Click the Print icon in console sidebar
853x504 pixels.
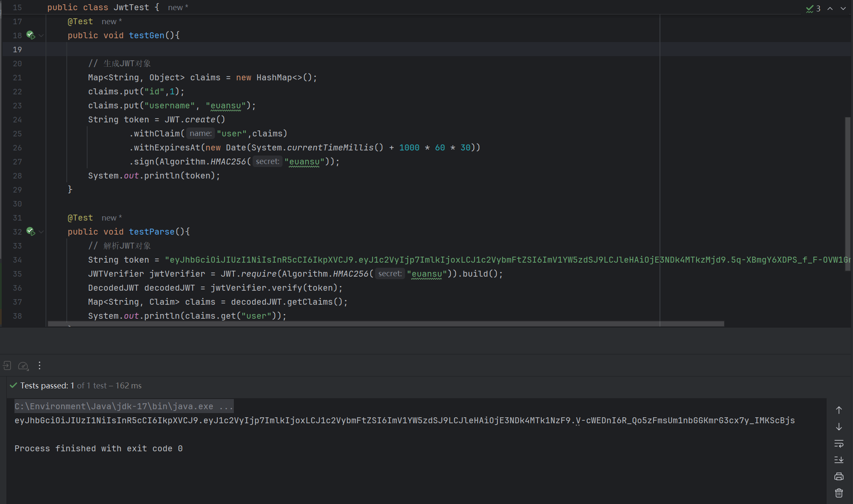(x=839, y=476)
